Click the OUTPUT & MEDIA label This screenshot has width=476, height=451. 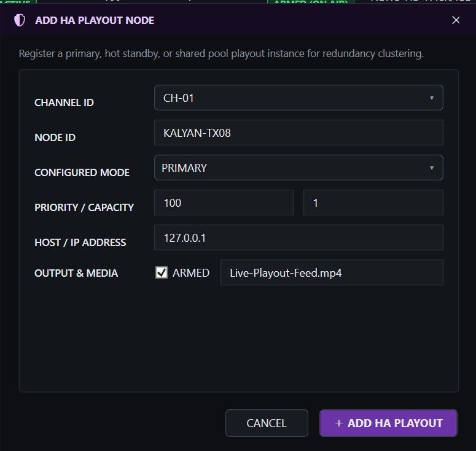click(76, 273)
